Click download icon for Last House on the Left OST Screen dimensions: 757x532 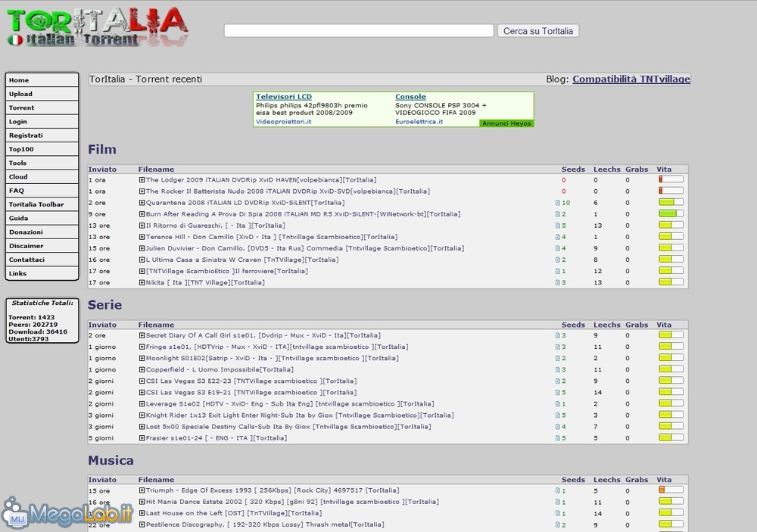click(x=558, y=514)
